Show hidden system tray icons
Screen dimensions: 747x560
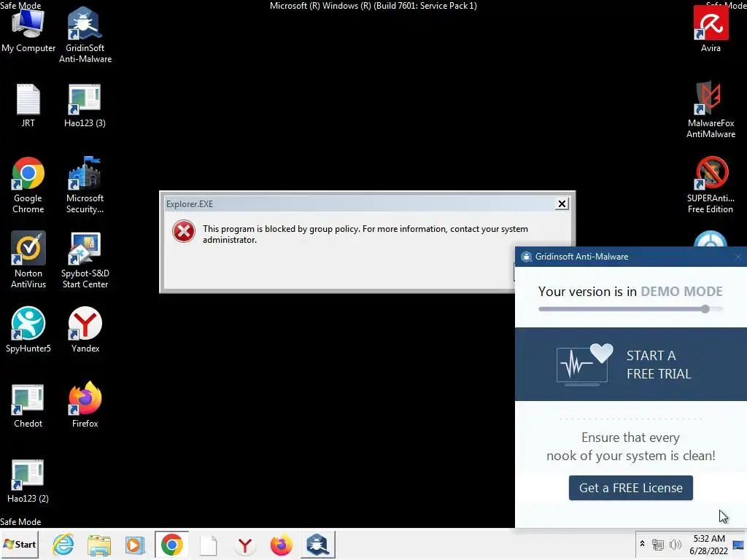[x=642, y=544]
